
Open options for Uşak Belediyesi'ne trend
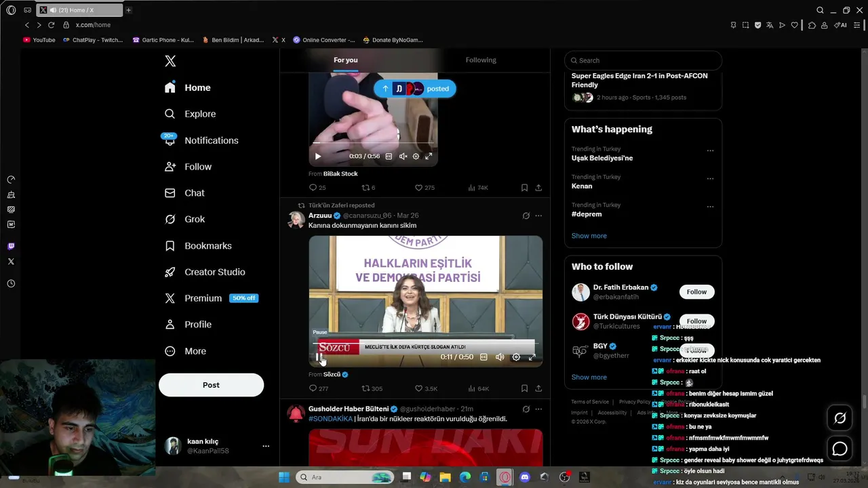pos(710,150)
